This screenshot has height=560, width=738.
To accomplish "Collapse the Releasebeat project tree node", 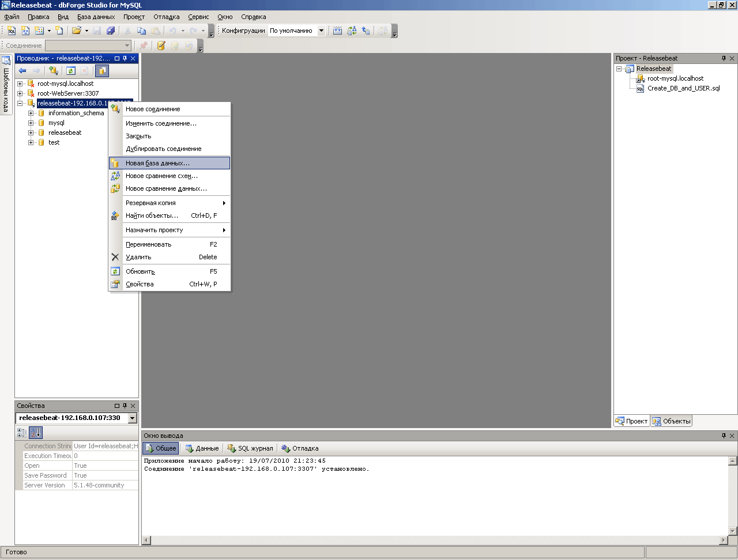I will click(x=619, y=69).
